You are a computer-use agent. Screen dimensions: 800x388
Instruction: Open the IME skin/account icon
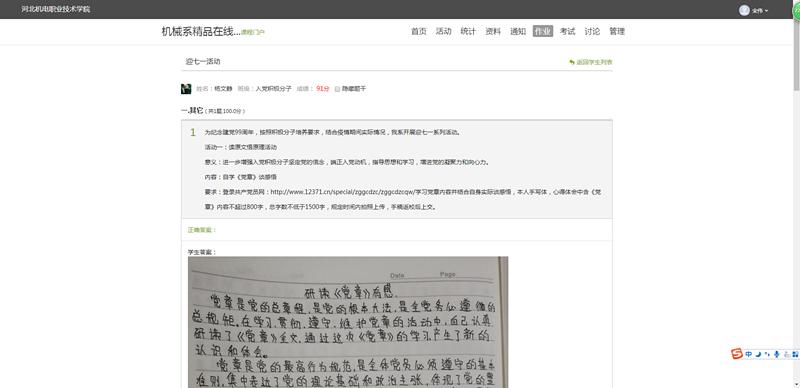787,354
